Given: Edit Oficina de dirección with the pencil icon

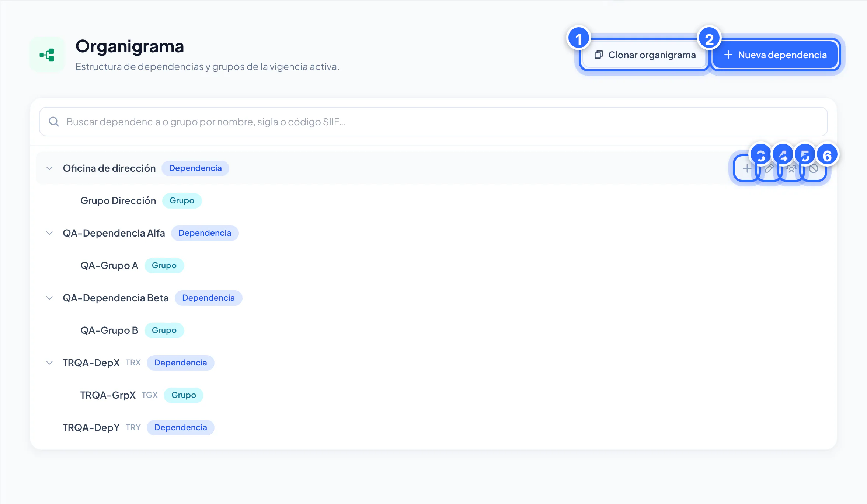Looking at the screenshot, I should (x=769, y=168).
